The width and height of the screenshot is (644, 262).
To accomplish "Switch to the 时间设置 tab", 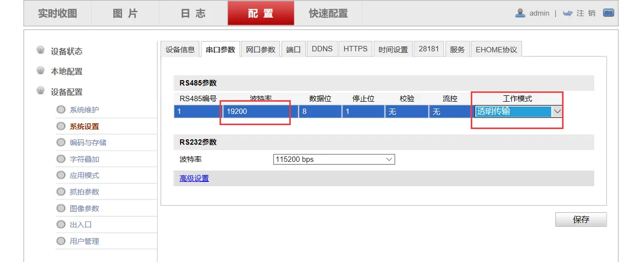I will point(393,49).
